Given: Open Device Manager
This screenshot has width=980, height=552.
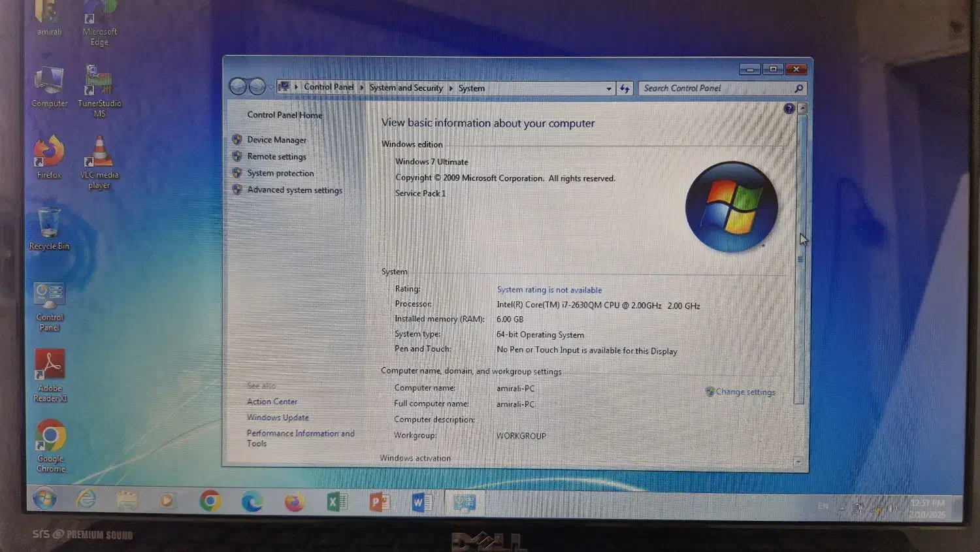Looking at the screenshot, I should coord(276,140).
